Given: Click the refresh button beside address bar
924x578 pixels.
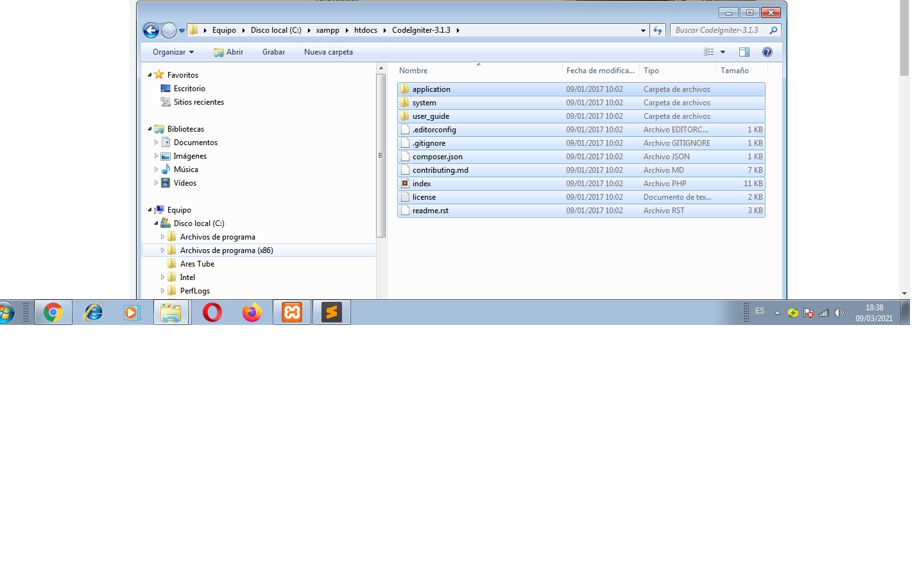Looking at the screenshot, I should point(658,30).
